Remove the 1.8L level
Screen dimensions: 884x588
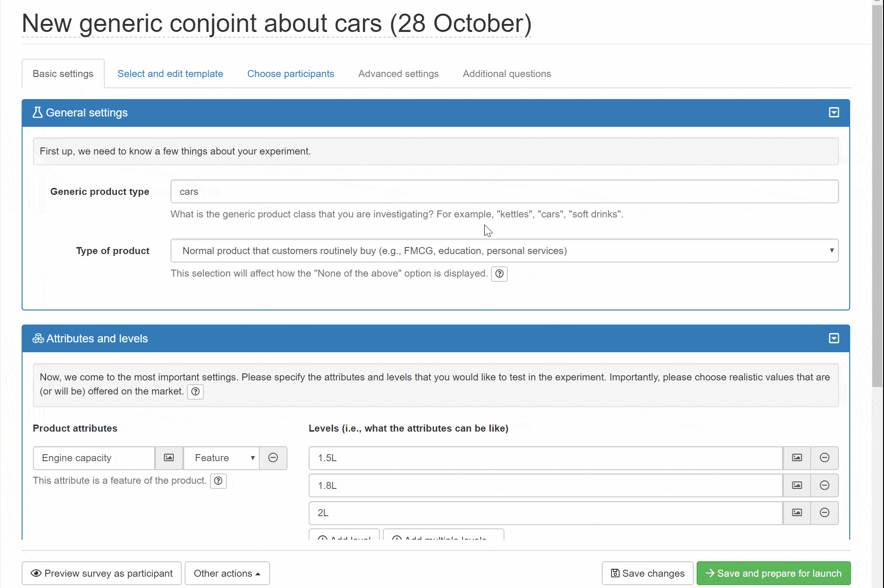[824, 486]
